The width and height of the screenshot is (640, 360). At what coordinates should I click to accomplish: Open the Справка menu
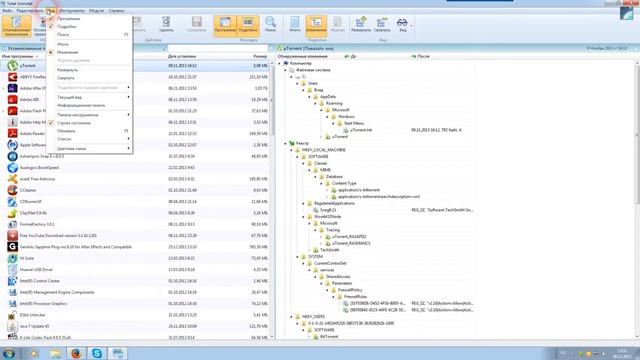116,11
